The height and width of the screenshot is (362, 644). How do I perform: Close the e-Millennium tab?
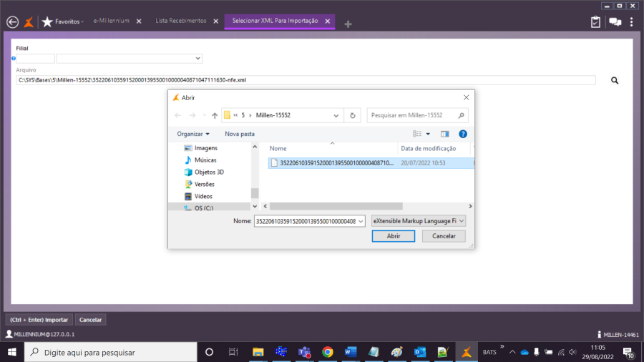(139, 21)
